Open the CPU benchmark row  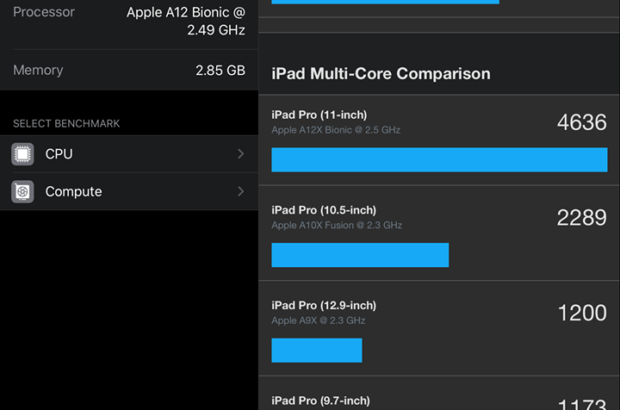(x=130, y=154)
